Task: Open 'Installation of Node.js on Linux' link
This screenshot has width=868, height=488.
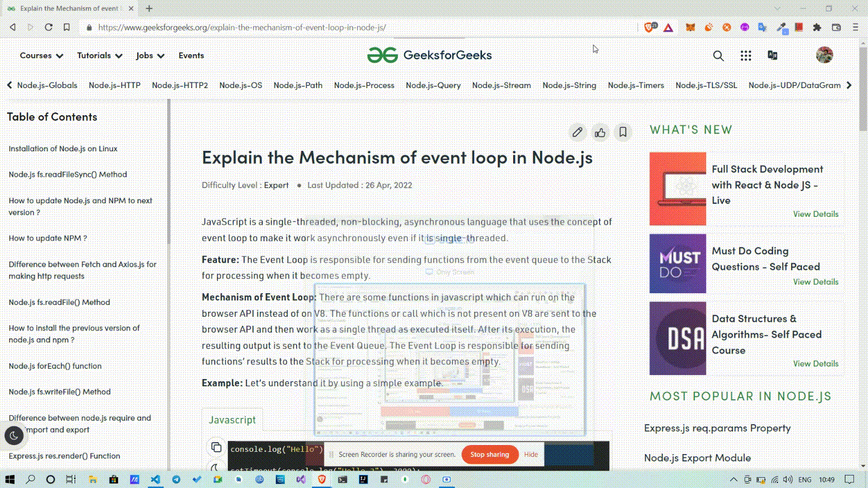Action: (x=63, y=149)
